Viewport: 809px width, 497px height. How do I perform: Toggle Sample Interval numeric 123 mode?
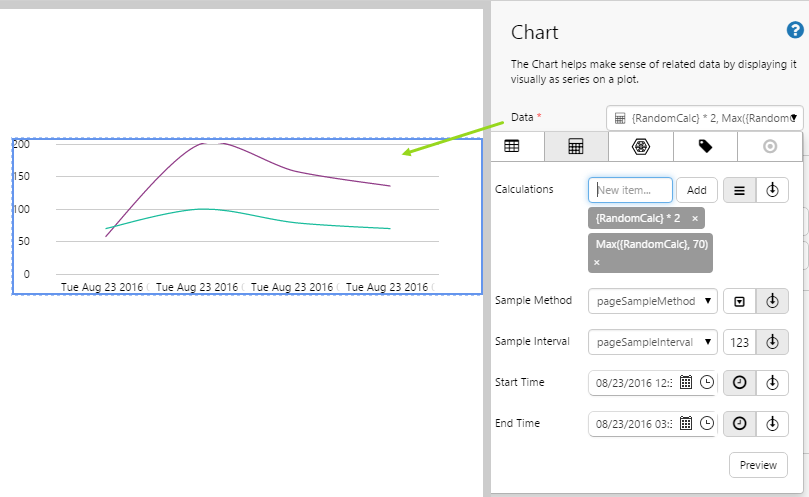point(739,342)
